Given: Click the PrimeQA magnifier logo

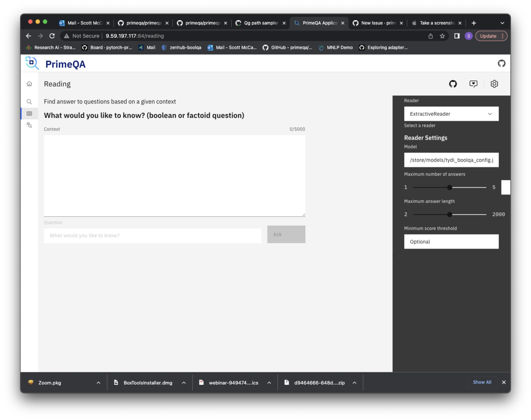Looking at the screenshot, I should coord(32,63).
